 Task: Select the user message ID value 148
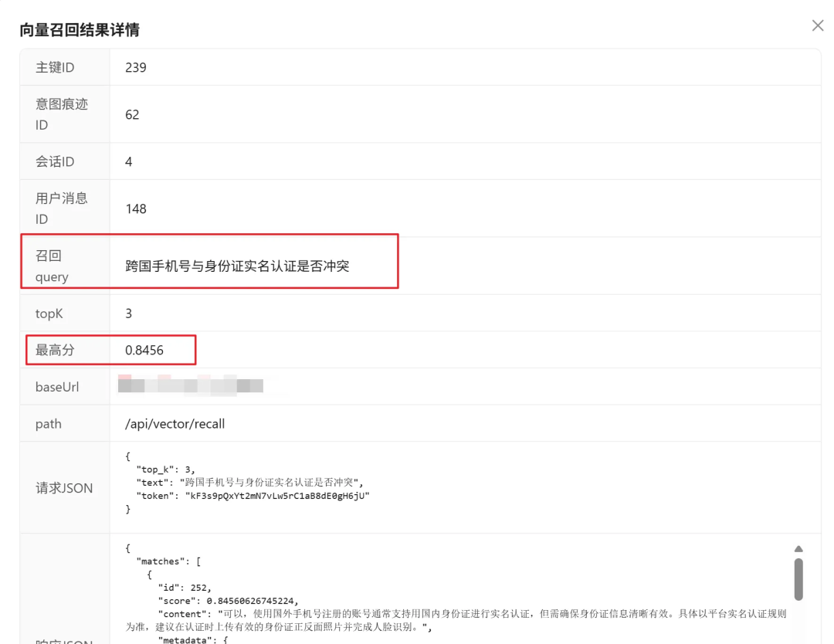click(136, 209)
